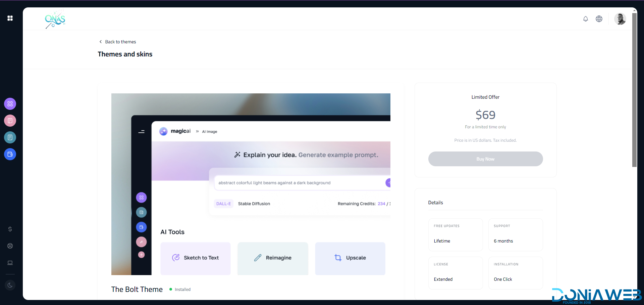Click the pink book sidebar icon
Screen dimensions: 644x305
[10, 121]
